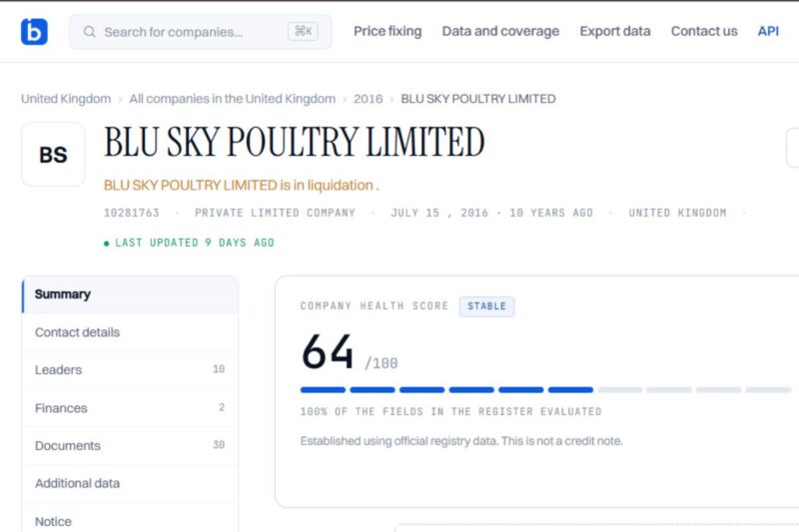Viewport: 799px width, 532px height.
Task: Open the 2016 breadcrumb link
Action: (x=368, y=99)
